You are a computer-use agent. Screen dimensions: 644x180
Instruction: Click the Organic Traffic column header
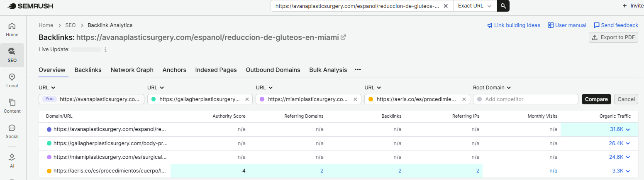tap(615, 116)
